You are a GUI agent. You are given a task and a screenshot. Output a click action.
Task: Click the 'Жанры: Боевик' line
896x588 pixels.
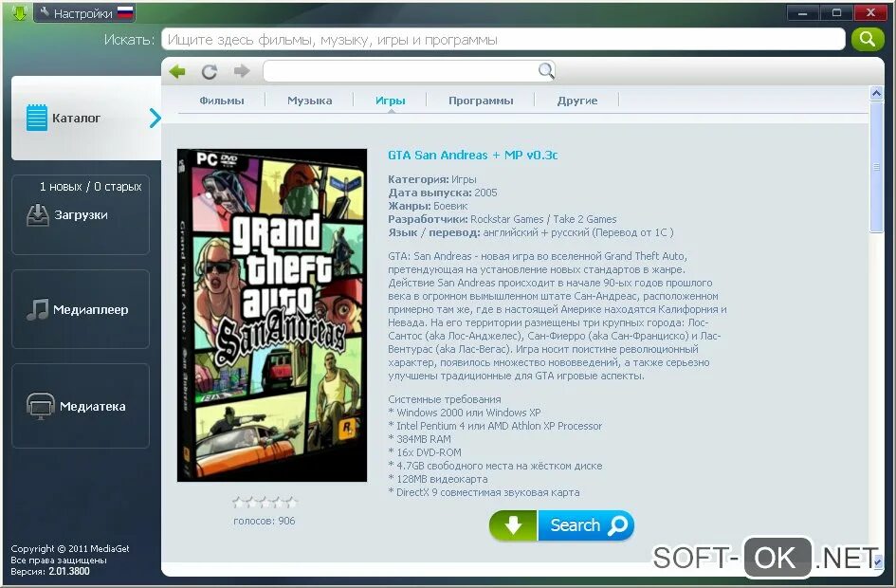(x=428, y=206)
